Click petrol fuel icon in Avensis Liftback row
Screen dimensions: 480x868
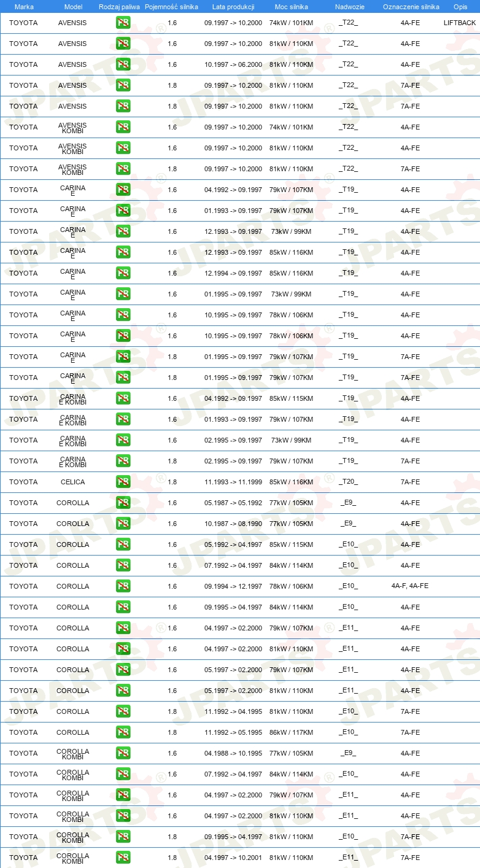click(x=123, y=23)
